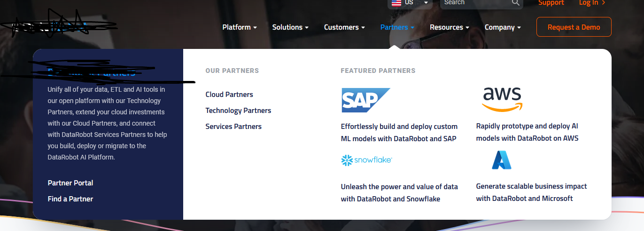Expand the Solutions menu
Viewport: 644px width, 231px height.
click(x=290, y=27)
